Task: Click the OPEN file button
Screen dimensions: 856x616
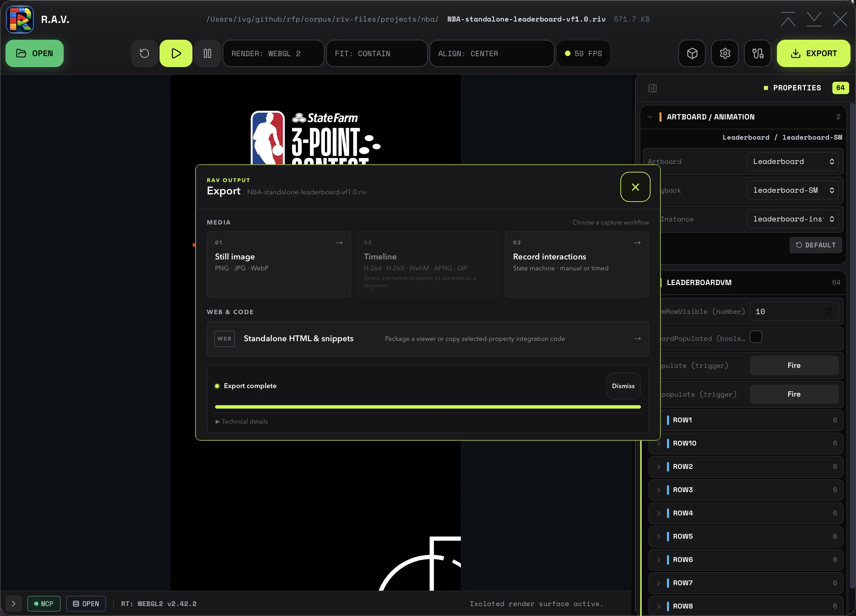Action: 34,53
